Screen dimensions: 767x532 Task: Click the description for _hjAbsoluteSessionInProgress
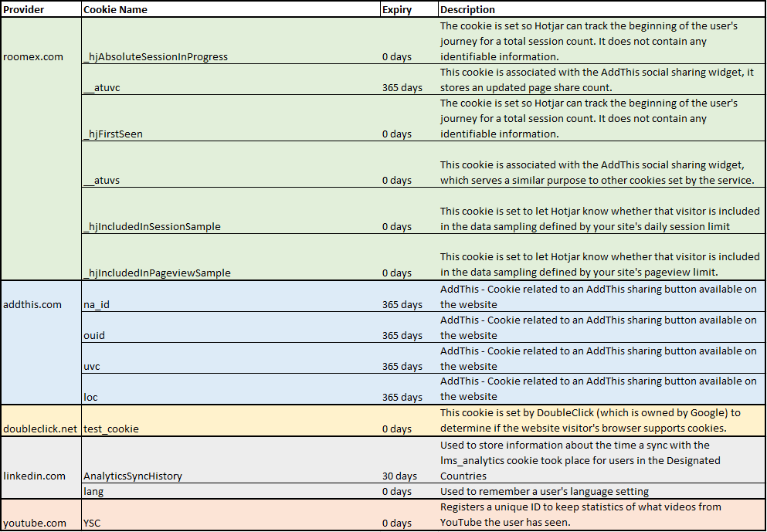pos(602,41)
